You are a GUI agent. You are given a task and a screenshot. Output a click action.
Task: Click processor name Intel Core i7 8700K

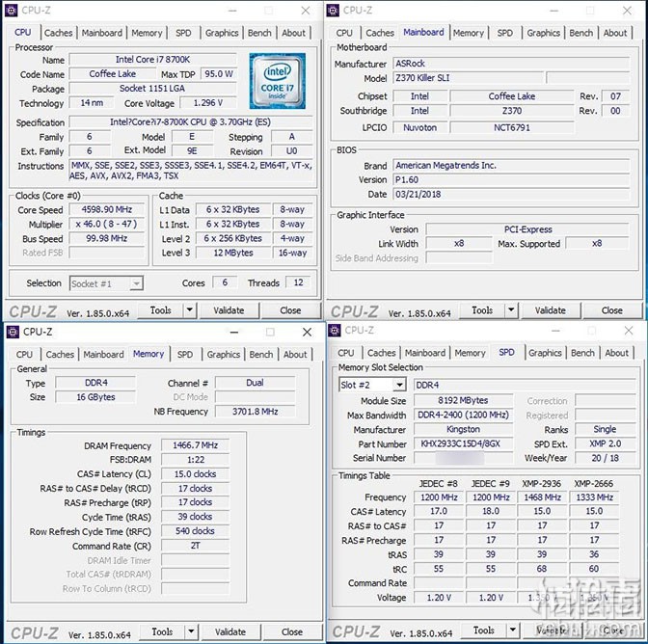pos(152,60)
